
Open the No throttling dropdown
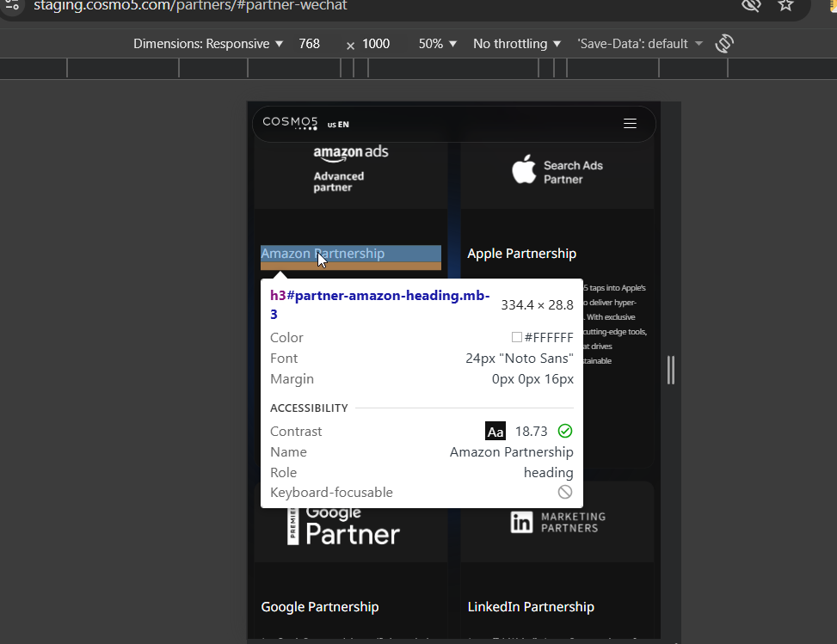click(x=517, y=44)
